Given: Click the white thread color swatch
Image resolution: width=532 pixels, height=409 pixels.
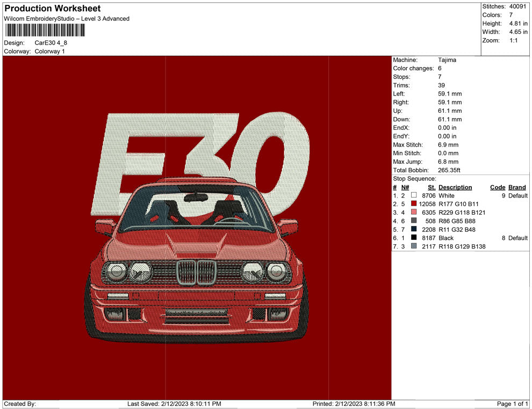Looking at the screenshot, I should click(x=414, y=196).
